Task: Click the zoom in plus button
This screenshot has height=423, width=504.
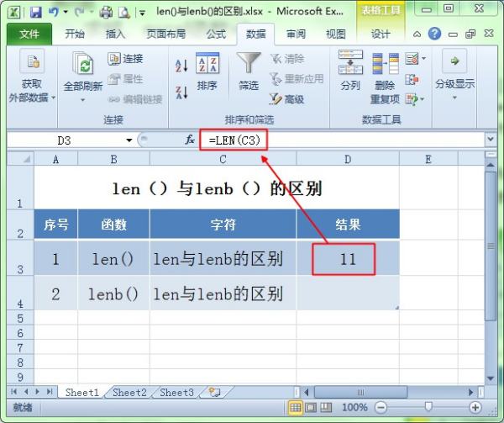Action: (475, 408)
